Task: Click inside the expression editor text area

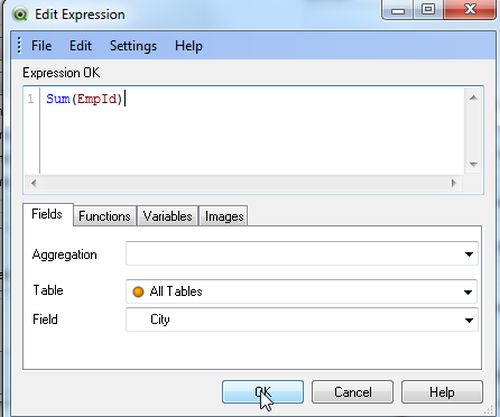Action: click(x=252, y=131)
